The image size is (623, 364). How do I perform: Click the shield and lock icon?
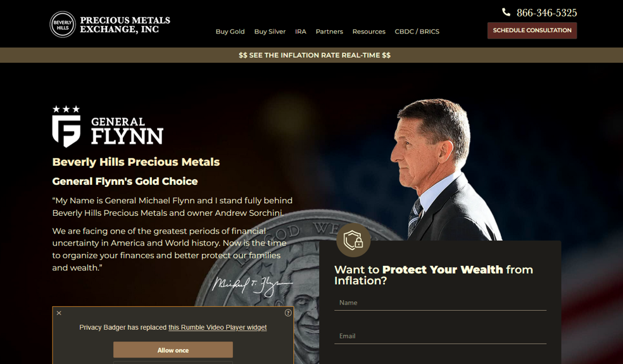(353, 241)
